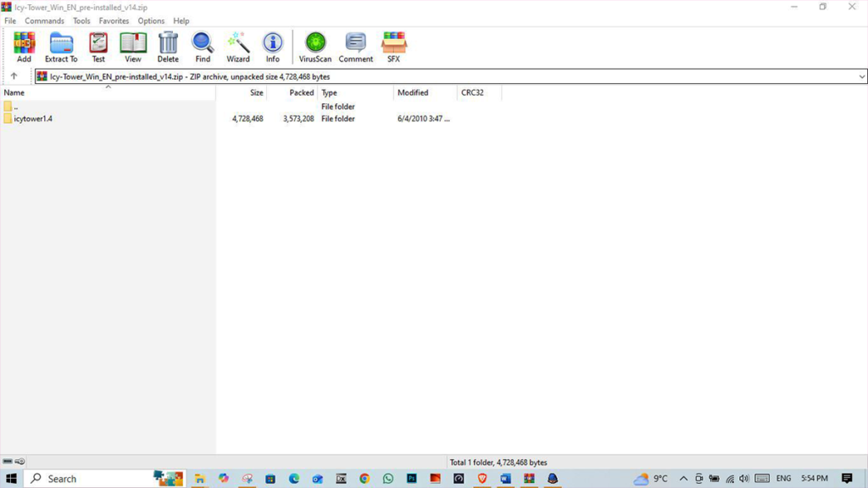
Task: Convert archive with SFX tool
Action: [393, 47]
